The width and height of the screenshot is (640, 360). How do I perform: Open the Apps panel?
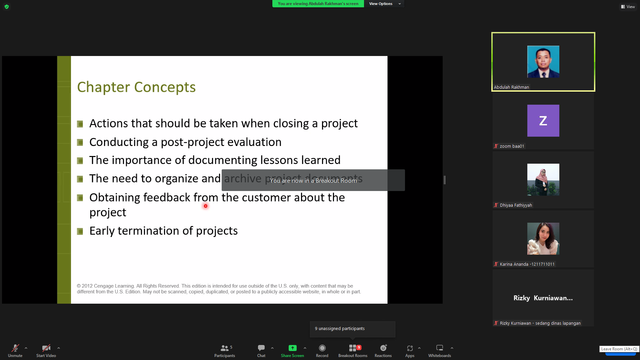(x=410, y=350)
